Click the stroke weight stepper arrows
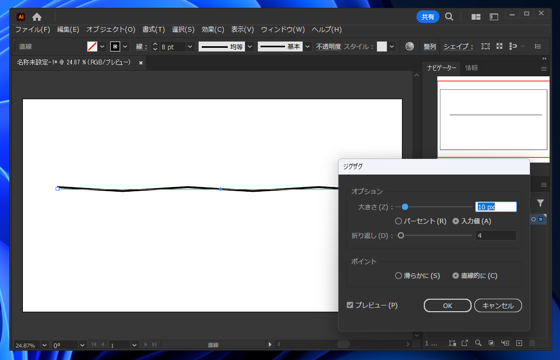The height and width of the screenshot is (360, 560). 155,46
